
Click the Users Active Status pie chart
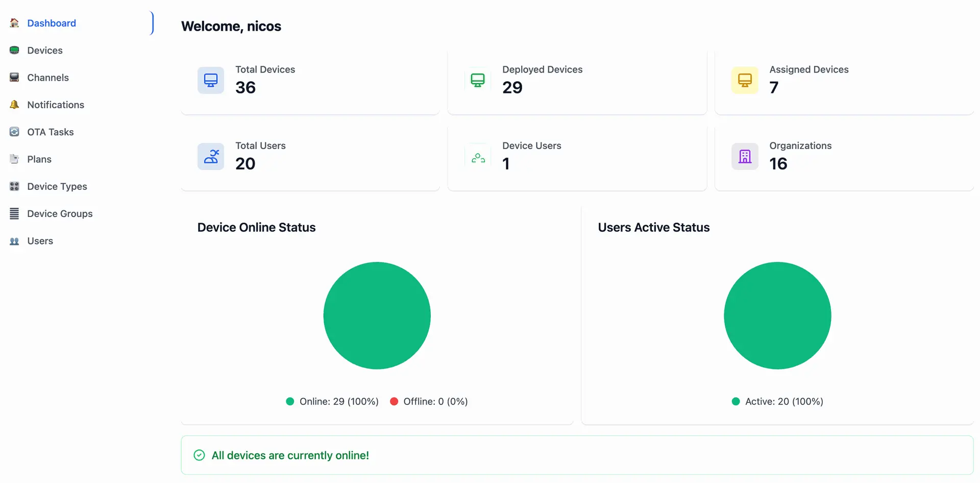[777, 316]
